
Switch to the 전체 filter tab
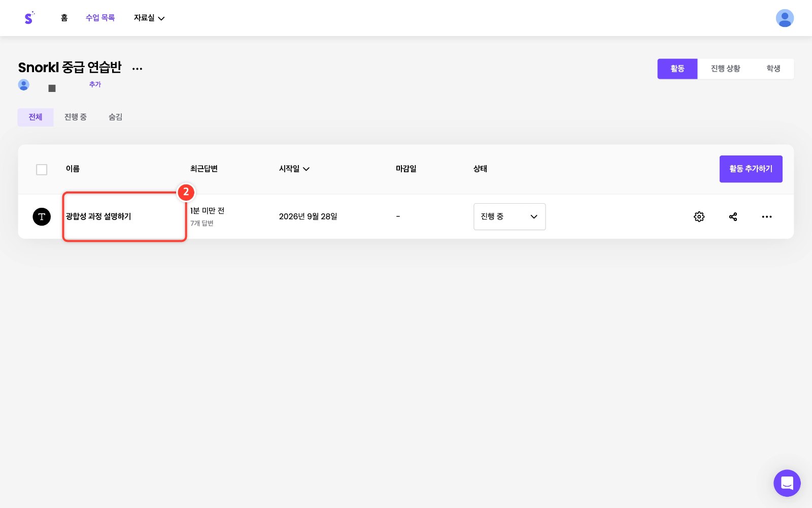[x=36, y=117]
